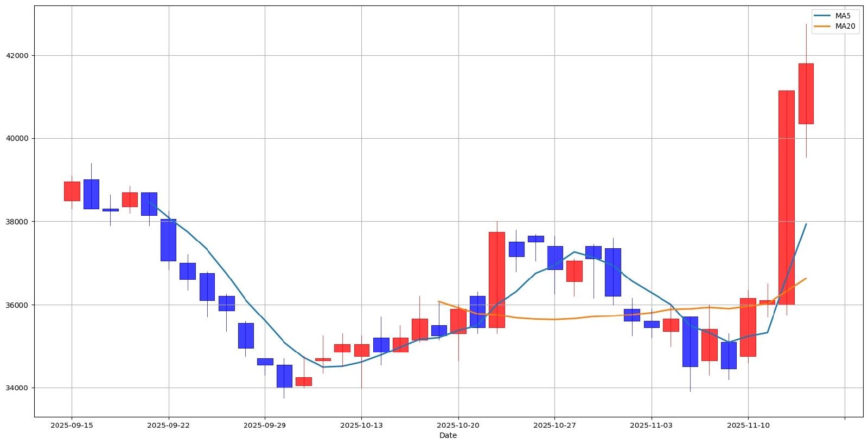This screenshot has height=445, width=868.
Task: Click the blue candle on the 2025-09-22 gridline
Action: (168, 240)
